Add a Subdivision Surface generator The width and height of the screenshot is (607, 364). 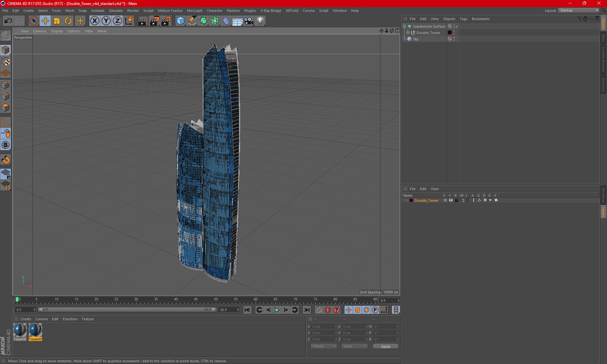pyautogui.click(x=203, y=21)
